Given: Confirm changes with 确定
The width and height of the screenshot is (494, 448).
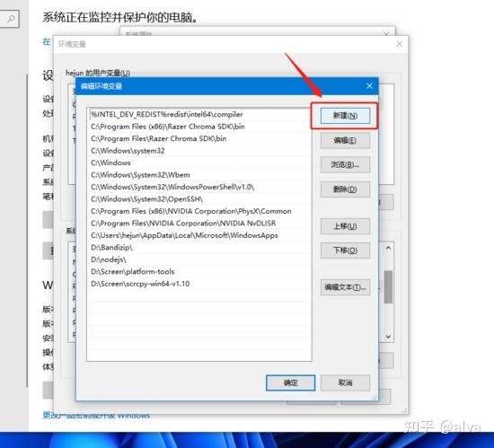Looking at the screenshot, I should [290, 382].
